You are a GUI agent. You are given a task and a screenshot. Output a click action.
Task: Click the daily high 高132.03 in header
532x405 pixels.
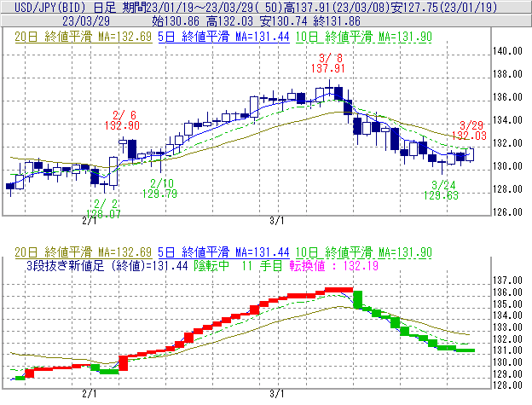coord(229,21)
